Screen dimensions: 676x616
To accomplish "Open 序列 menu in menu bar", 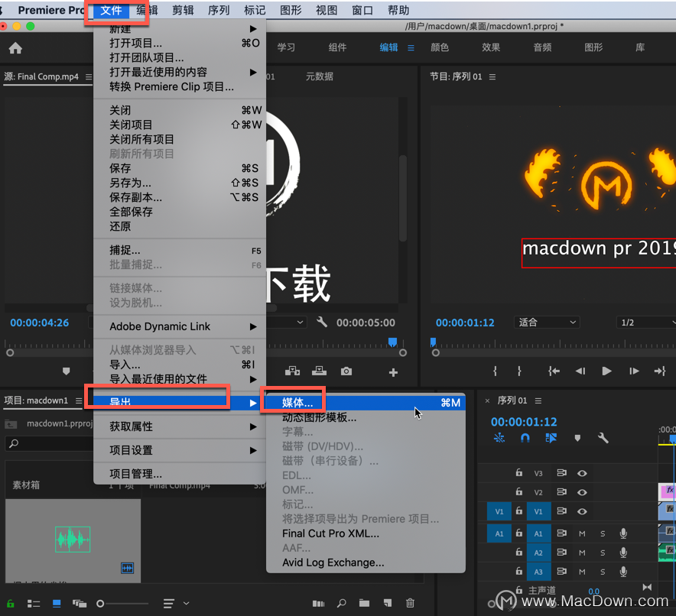I will click(x=219, y=10).
